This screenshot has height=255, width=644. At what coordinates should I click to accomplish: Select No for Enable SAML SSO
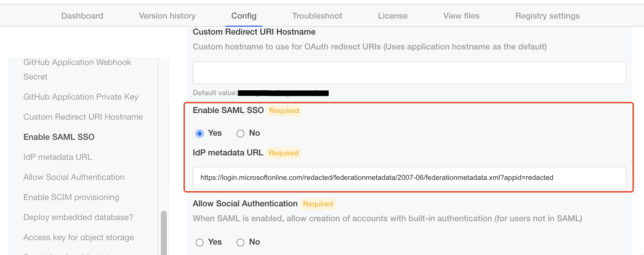(241, 133)
